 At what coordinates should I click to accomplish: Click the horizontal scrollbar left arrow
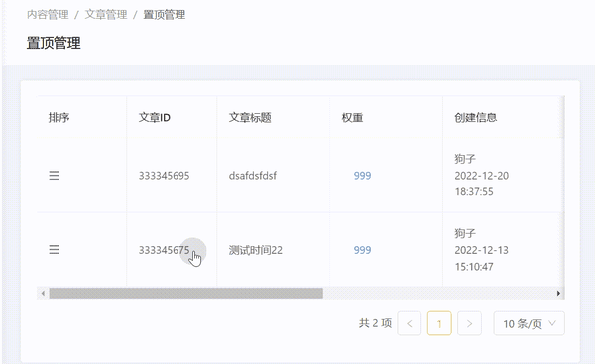coord(43,293)
